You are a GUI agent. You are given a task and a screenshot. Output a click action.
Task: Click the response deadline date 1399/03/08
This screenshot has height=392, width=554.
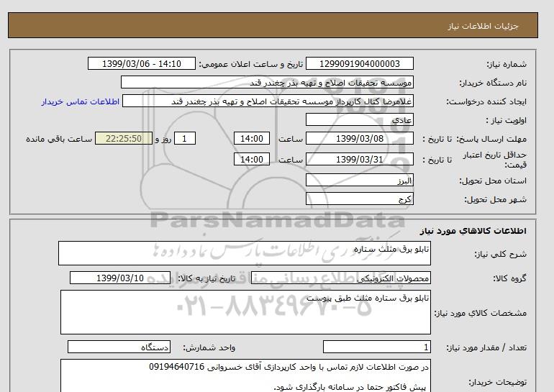pos(359,138)
